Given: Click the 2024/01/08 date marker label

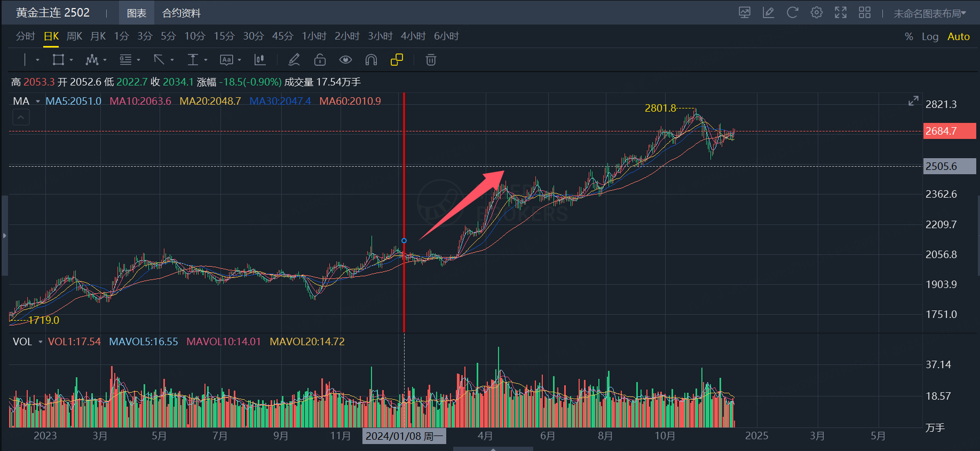Looking at the screenshot, I should click(x=404, y=436).
